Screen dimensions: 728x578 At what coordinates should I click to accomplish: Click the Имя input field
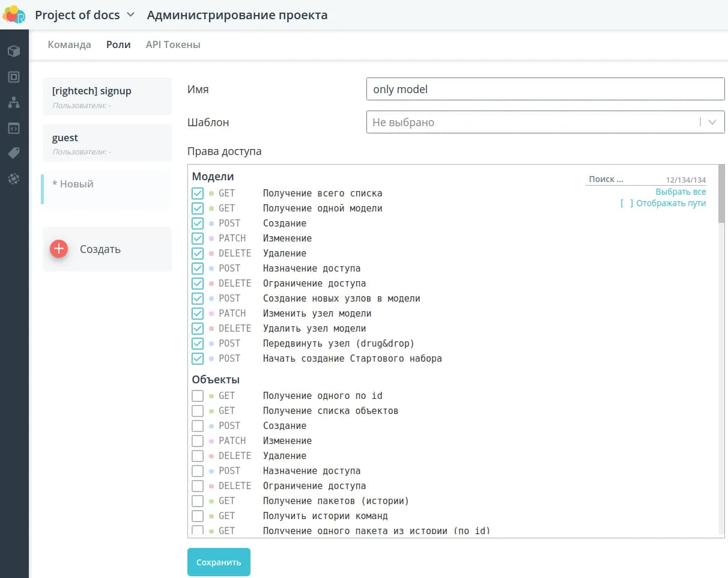[x=545, y=89]
